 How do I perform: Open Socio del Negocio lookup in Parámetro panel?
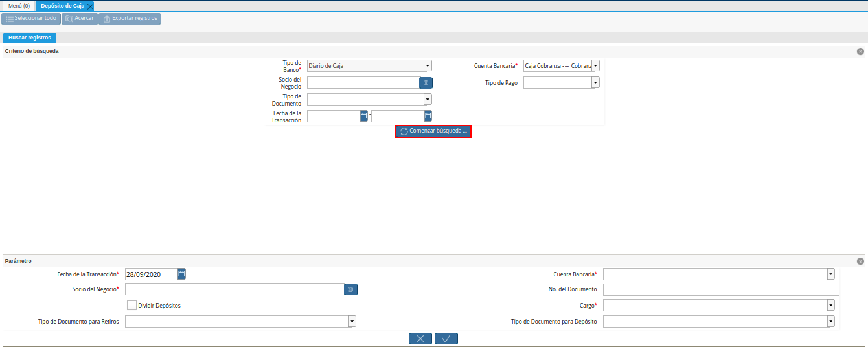(350, 289)
